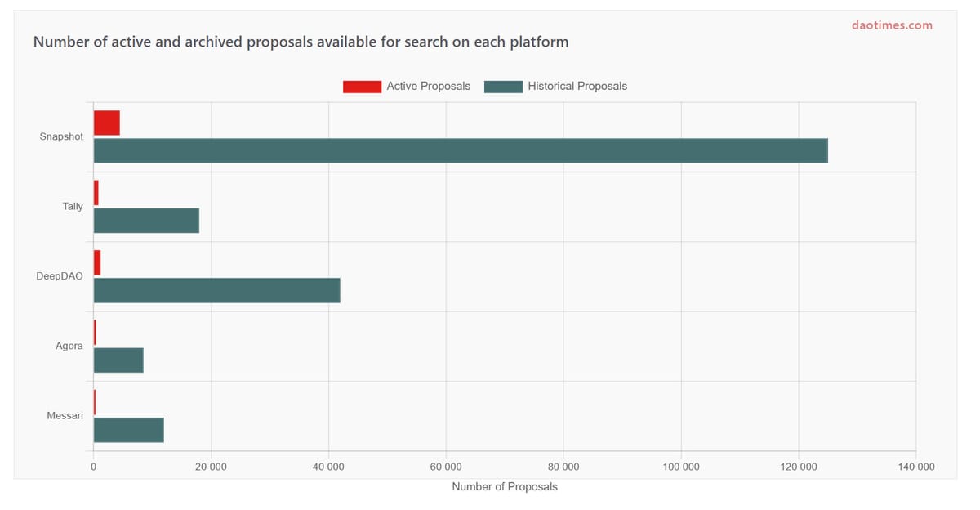Screen dimensions: 980x510
Task: Click Tally's red active proposals bar
Action: click(96, 193)
